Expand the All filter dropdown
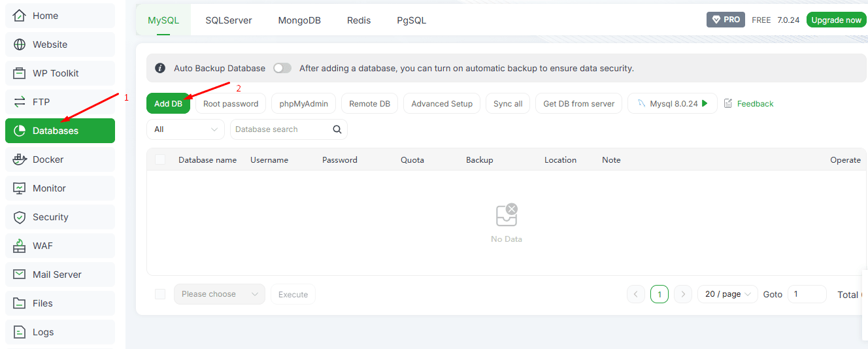Screen dimensions: 868x349 coord(186,129)
